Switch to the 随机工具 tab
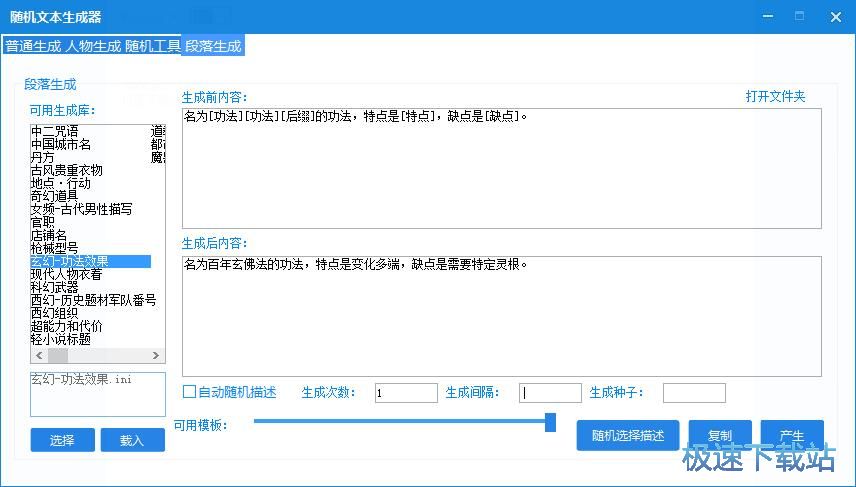 (152, 46)
